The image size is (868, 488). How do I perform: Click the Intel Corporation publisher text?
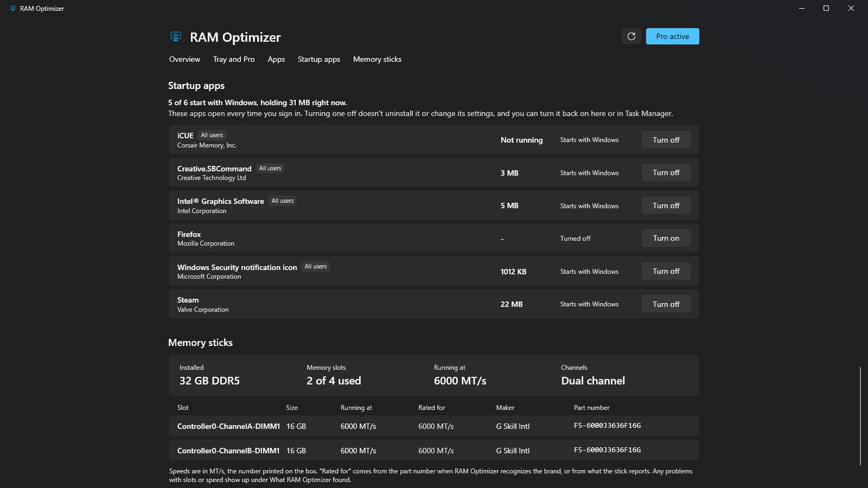click(202, 211)
